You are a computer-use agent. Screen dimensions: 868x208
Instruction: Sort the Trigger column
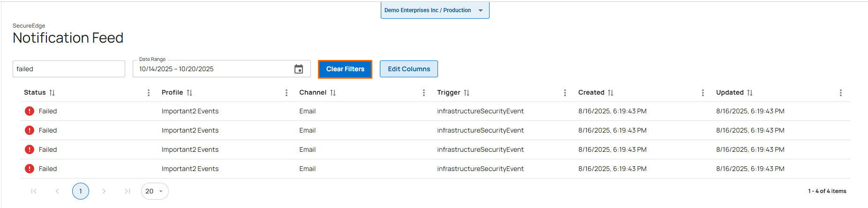tap(467, 93)
